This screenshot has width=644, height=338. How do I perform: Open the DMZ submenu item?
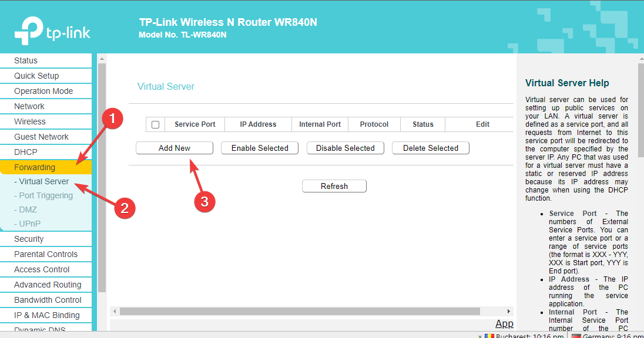25,209
